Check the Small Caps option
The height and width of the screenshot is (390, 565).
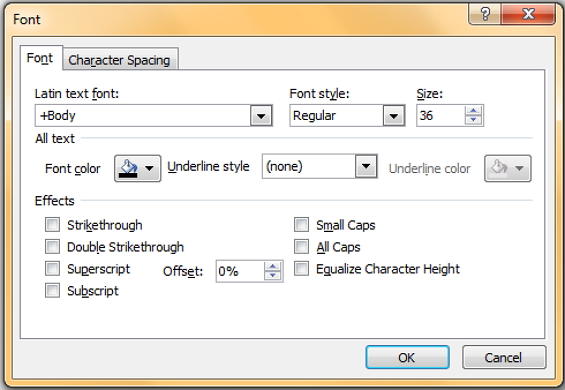(302, 225)
